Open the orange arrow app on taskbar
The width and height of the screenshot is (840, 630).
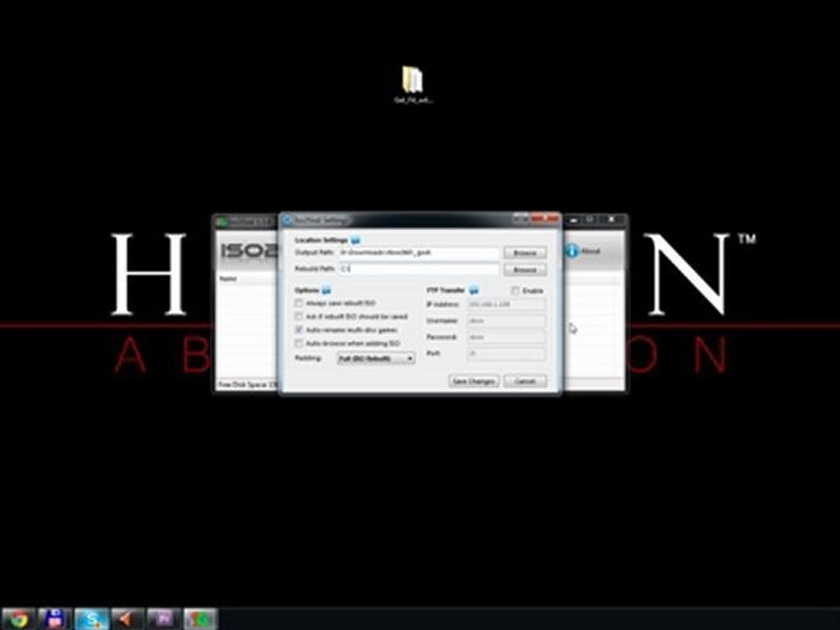click(x=128, y=619)
